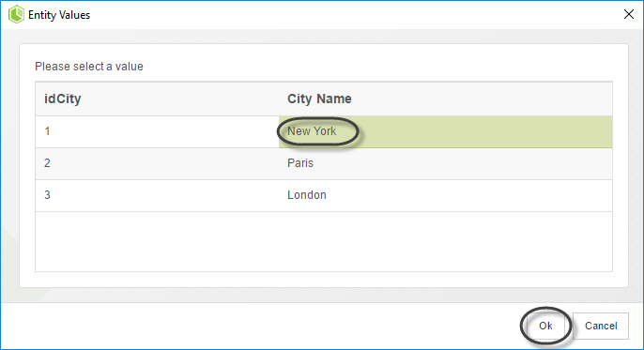This screenshot has width=644, height=350.
Task: Click the idCity value 3 cell
Action: [157, 195]
